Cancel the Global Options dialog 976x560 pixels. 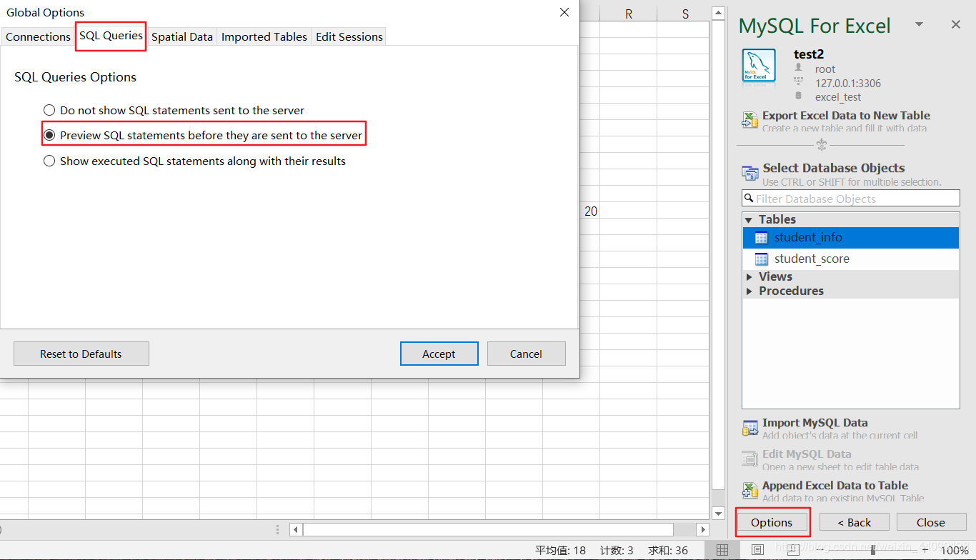pyautogui.click(x=526, y=354)
